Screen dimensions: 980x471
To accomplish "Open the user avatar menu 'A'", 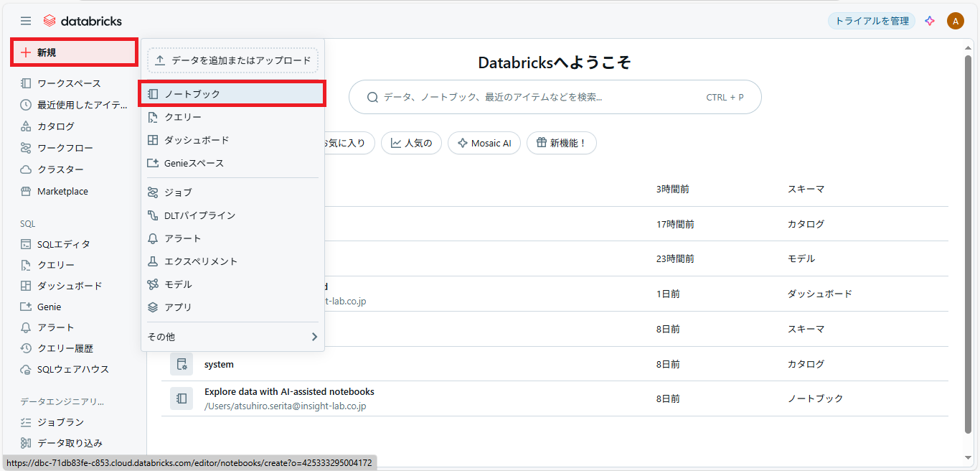I will coord(955,21).
